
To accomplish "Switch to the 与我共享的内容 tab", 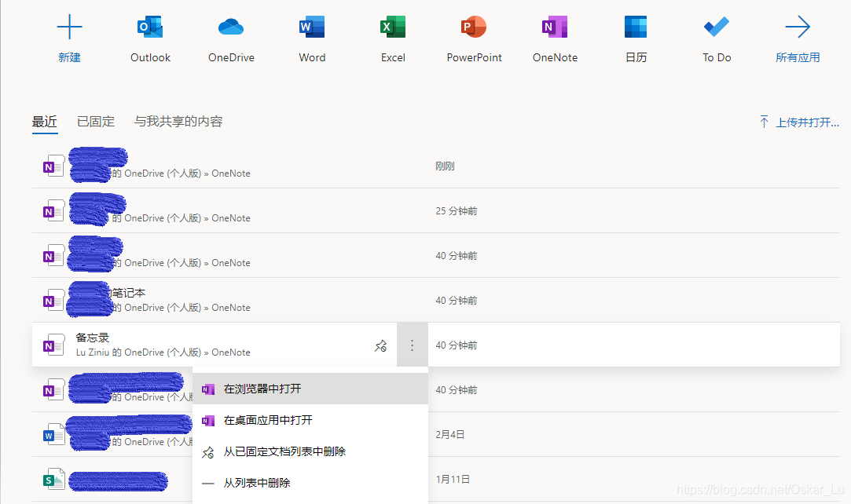I will coord(178,122).
